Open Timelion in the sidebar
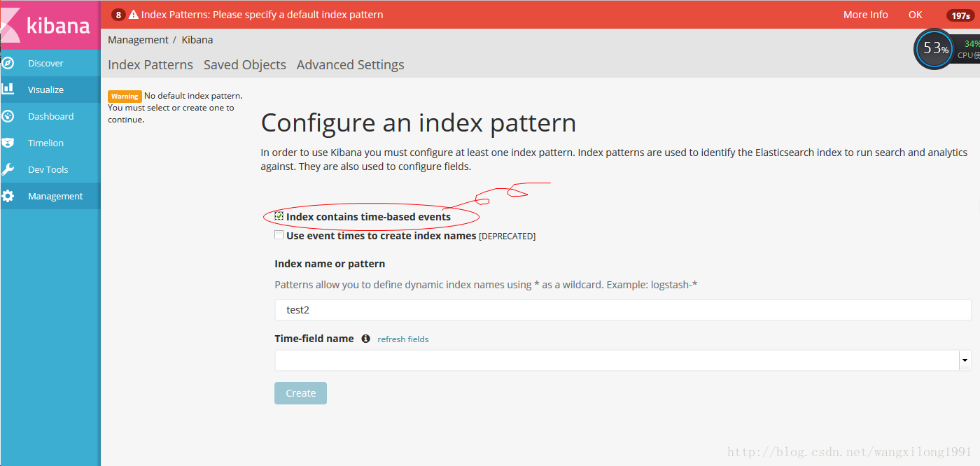Screen dimensions: 980x466 pyautogui.click(x=50, y=143)
